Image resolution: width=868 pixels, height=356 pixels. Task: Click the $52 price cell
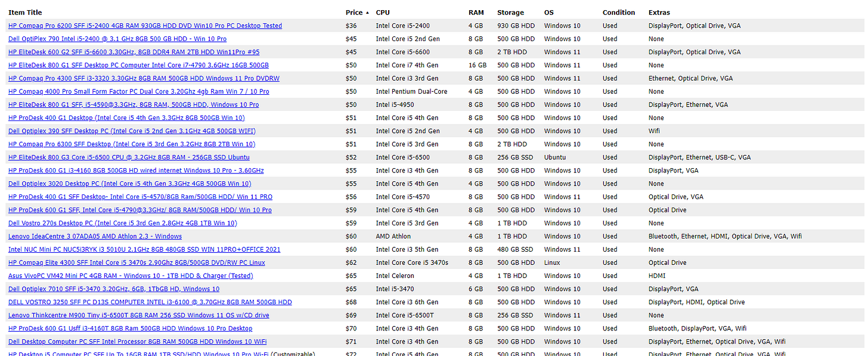click(x=351, y=157)
